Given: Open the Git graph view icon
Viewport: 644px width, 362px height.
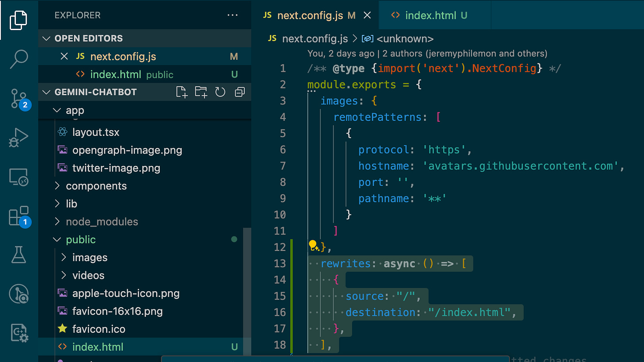Looking at the screenshot, I should [x=19, y=293].
